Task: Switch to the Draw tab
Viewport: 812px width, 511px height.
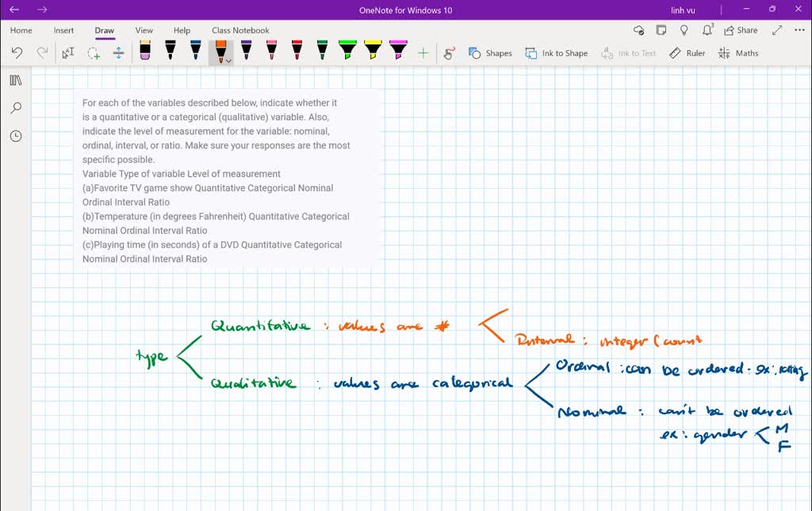Action: [104, 30]
